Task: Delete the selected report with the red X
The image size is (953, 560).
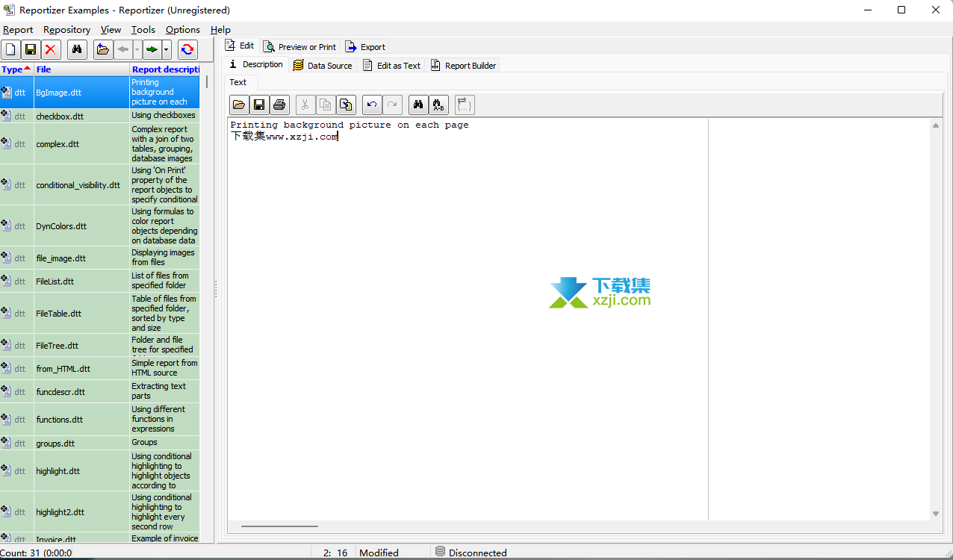Action: click(51, 50)
